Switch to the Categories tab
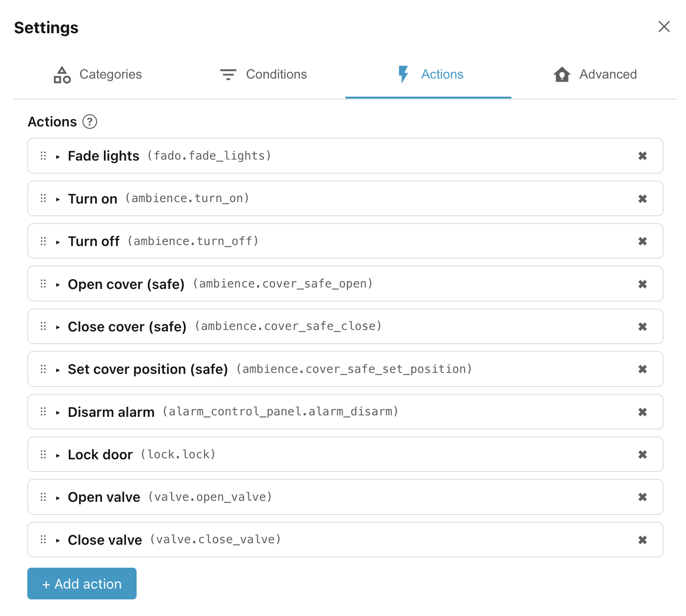Screen dimensions: 686x616 point(98,75)
